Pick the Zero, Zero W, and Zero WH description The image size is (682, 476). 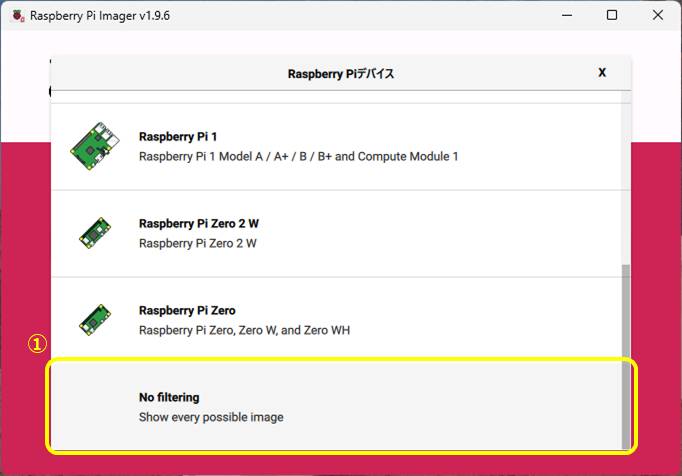244,330
